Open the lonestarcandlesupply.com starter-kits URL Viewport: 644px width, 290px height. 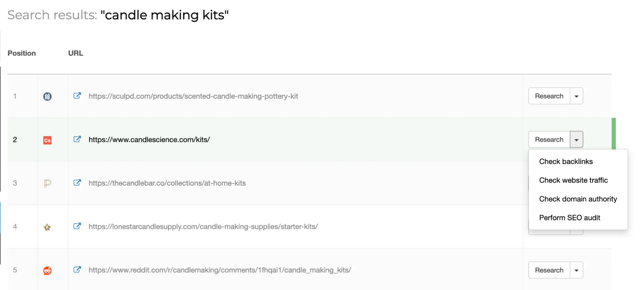point(203,227)
